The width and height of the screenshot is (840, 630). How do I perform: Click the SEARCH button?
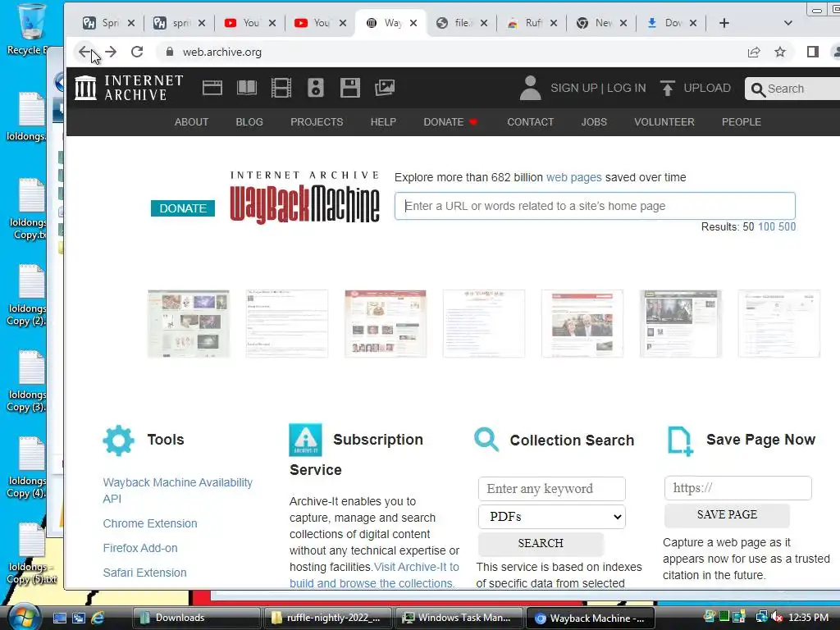541,543
